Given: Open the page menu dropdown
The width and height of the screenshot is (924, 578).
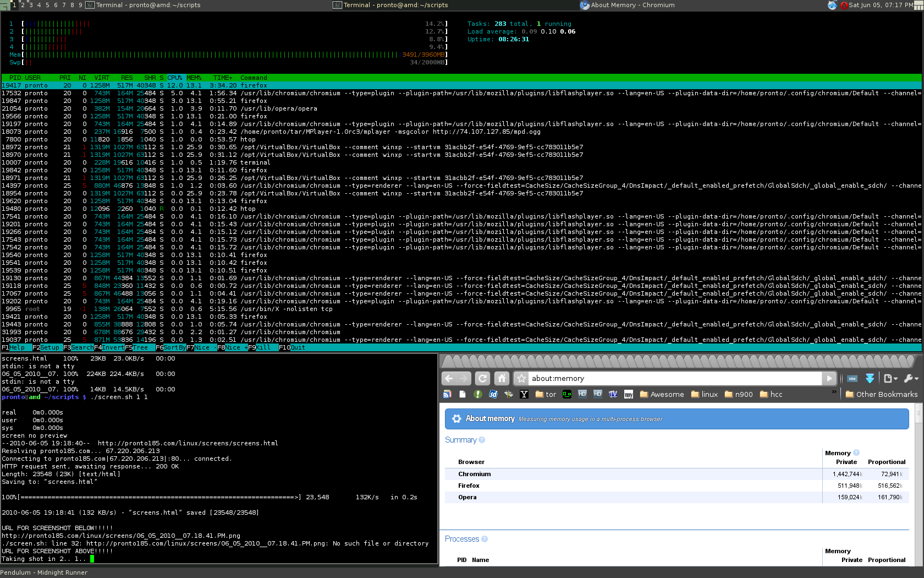Looking at the screenshot, I should (890, 379).
